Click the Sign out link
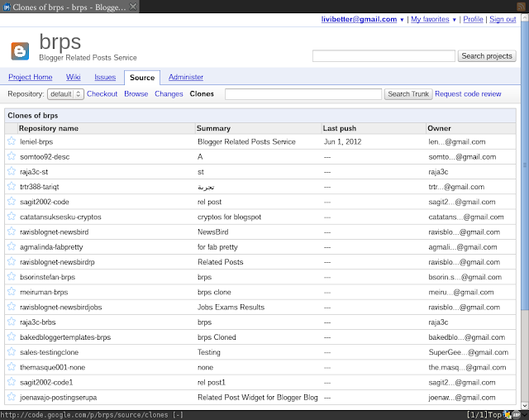Viewport: 529px width, 420px height. click(503, 19)
